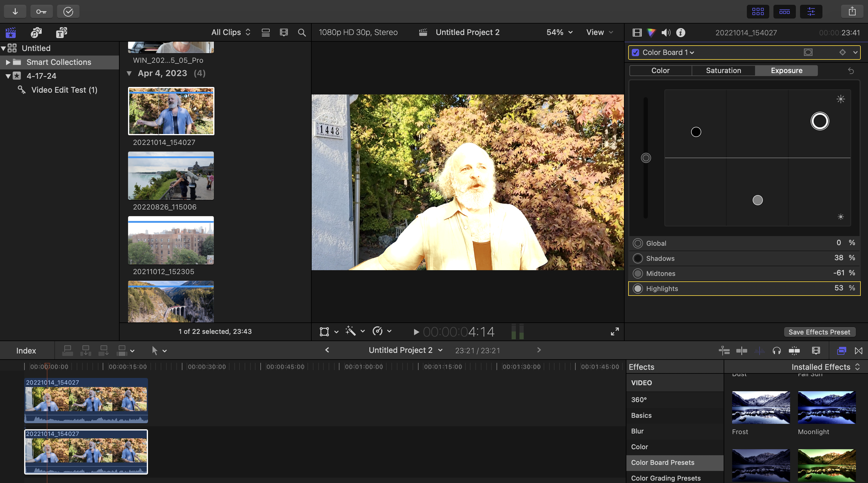Switch to the Saturation tab
This screenshot has width=868, height=483.
[723, 70]
